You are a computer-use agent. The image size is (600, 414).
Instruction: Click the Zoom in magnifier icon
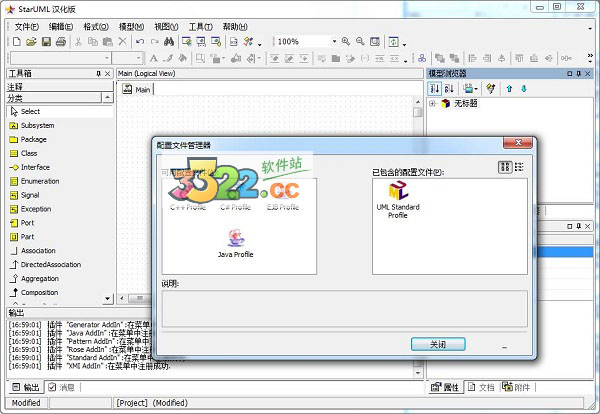(x=346, y=41)
